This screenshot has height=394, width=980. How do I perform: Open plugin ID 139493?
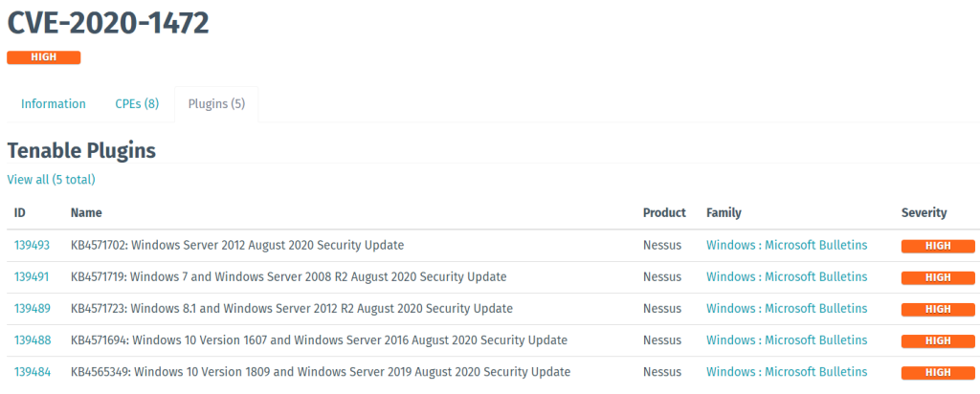pyautogui.click(x=32, y=246)
